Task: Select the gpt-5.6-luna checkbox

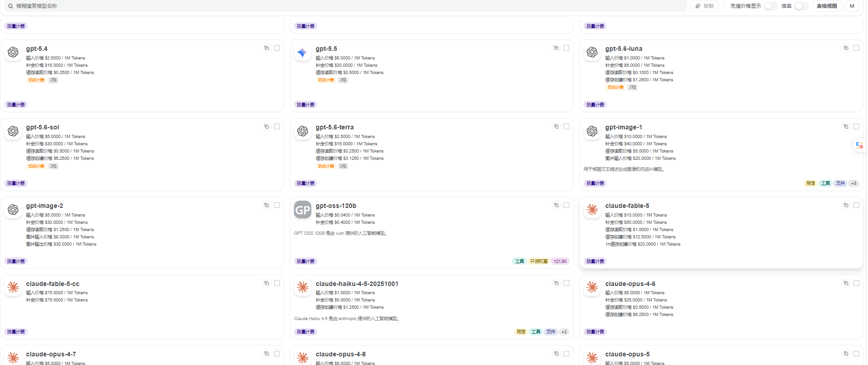Action: (856, 48)
